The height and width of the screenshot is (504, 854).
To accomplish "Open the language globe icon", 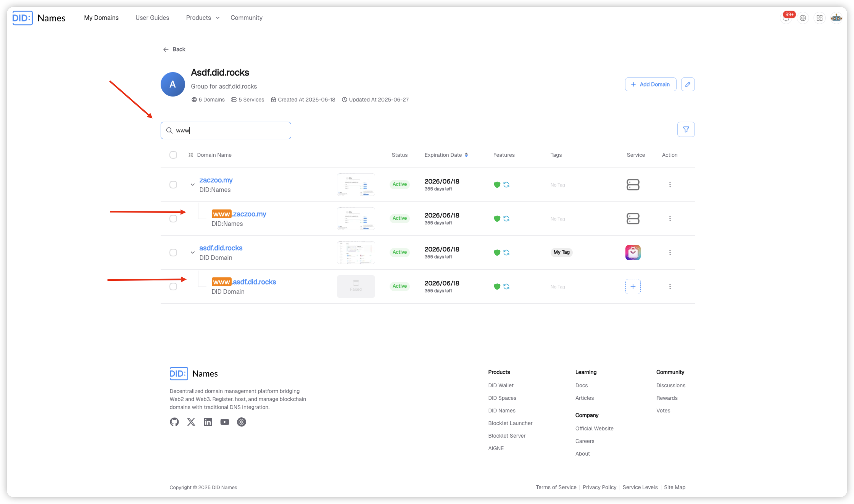I will click(x=803, y=18).
